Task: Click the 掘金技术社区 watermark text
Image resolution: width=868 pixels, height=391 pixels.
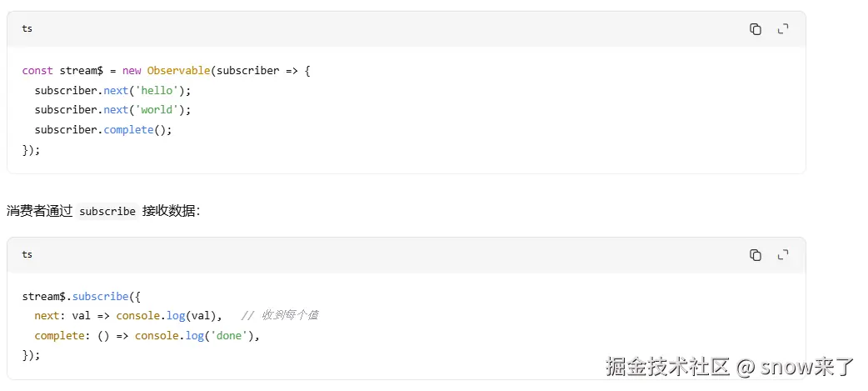Action: [x=667, y=367]
